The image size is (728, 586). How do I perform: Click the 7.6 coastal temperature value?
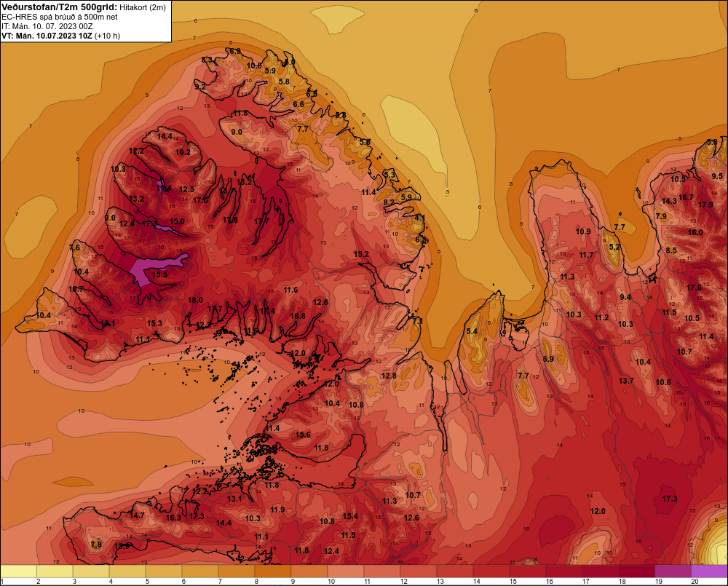[74, 248]
